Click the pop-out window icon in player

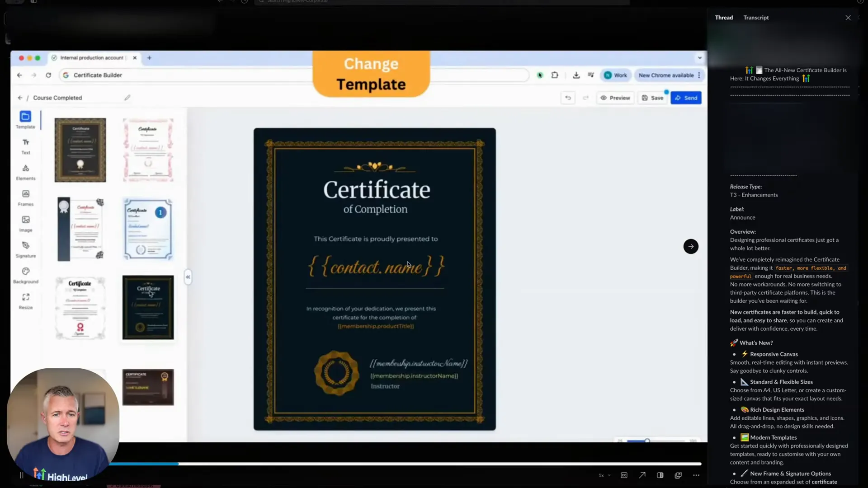pos(678,475)
